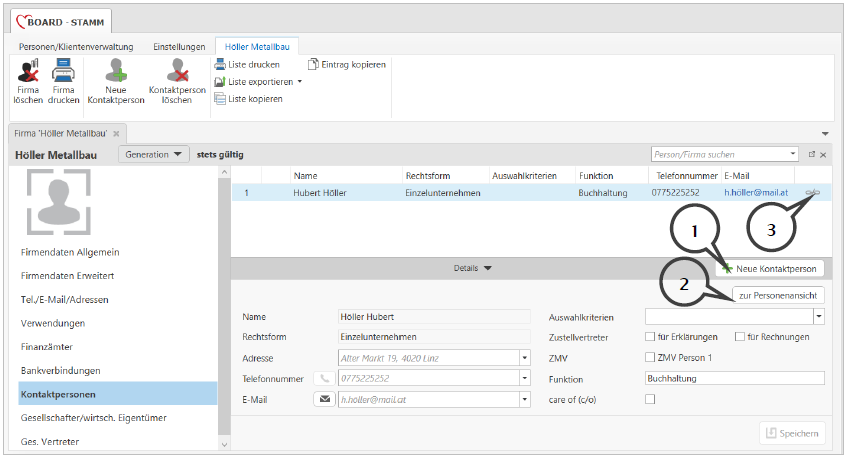The width and height of the screenshot is (847, 457).
Task: Click the envelope icon beside E-Mail
Action: point(325,399)
